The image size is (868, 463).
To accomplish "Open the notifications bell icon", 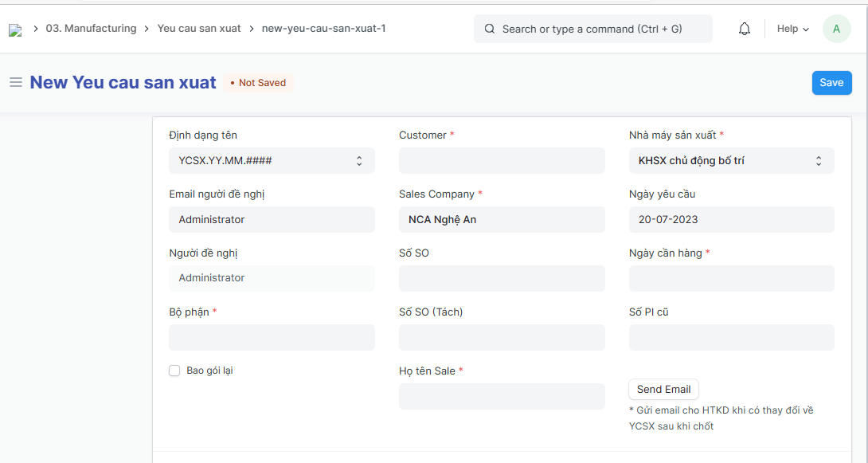I will [744, 29].
